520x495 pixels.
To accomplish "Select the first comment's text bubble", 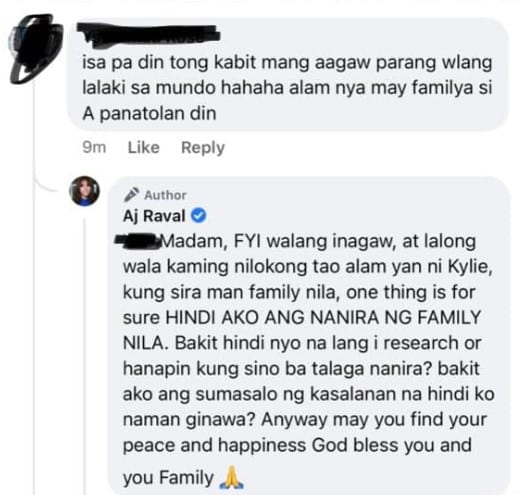I will 288,74.
